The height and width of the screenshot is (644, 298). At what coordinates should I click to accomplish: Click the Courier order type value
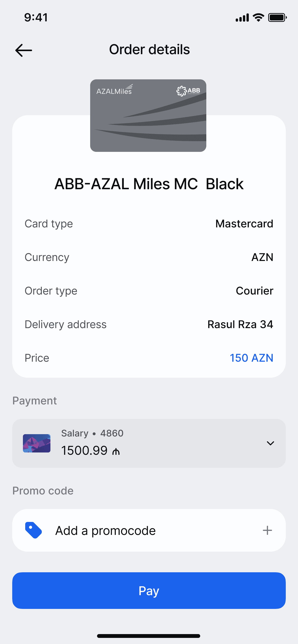pyautogui.click(x=254, y=291)
